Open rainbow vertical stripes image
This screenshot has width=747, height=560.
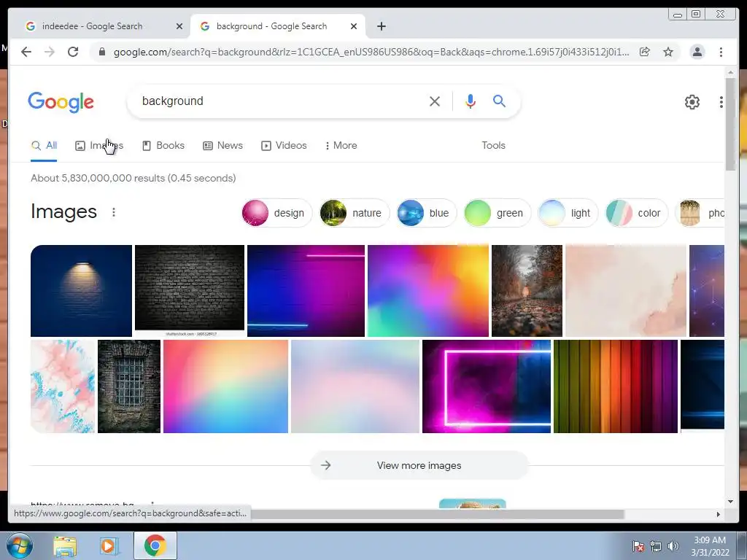616,386
